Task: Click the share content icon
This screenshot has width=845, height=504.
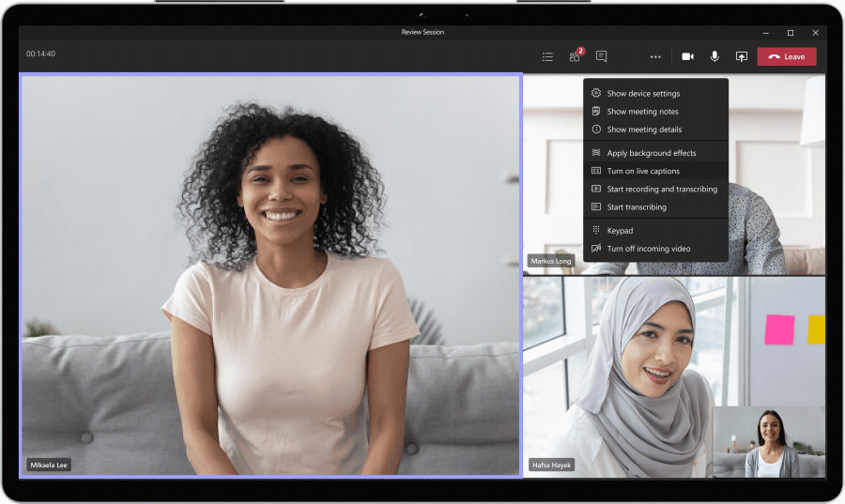Action: (x=741, y=56)
